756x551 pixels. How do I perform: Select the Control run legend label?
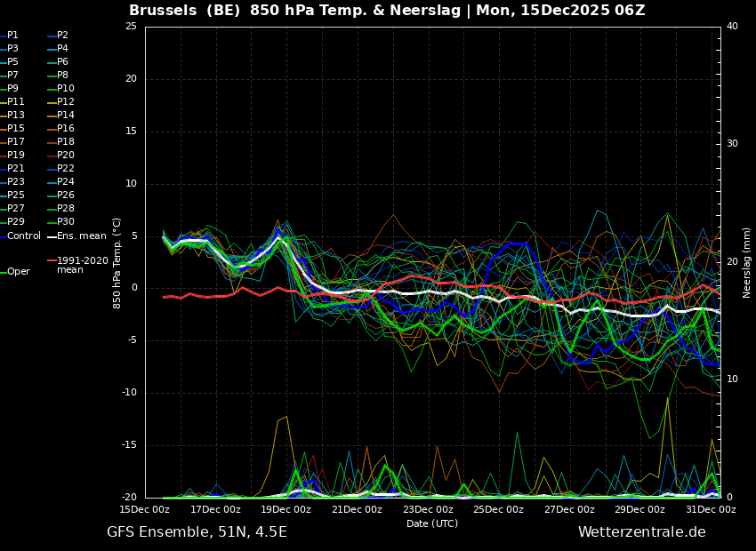coord(24,236)
